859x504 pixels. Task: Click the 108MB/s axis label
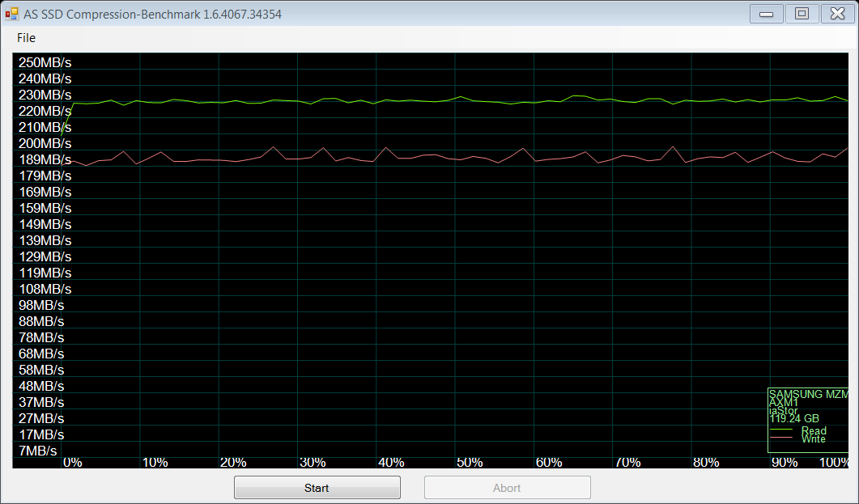pos(45,289)
